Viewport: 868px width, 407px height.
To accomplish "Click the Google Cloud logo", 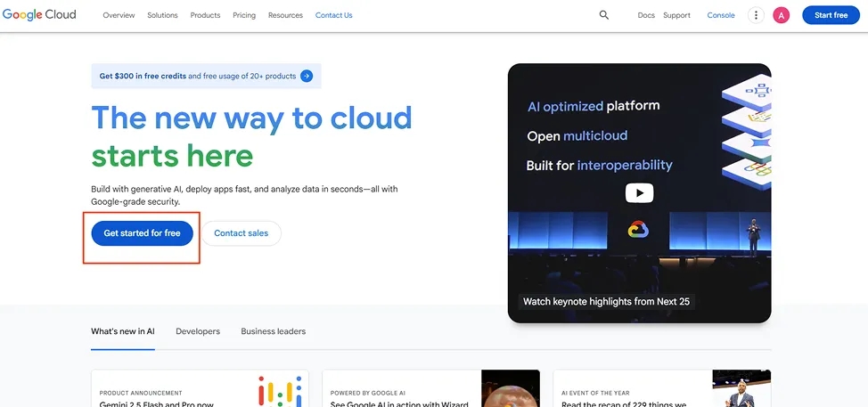I will coord(39,15).
